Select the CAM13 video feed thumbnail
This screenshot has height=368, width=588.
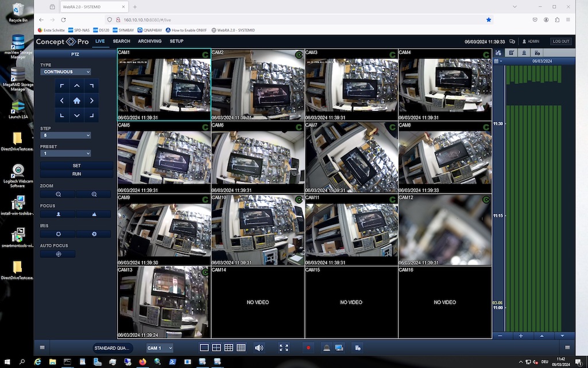point(164,302)
